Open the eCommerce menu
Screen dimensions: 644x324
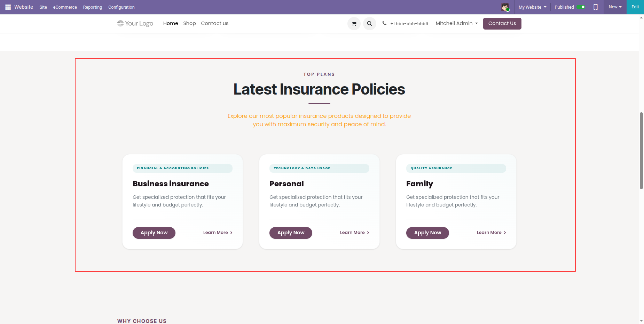pos(65,7)
